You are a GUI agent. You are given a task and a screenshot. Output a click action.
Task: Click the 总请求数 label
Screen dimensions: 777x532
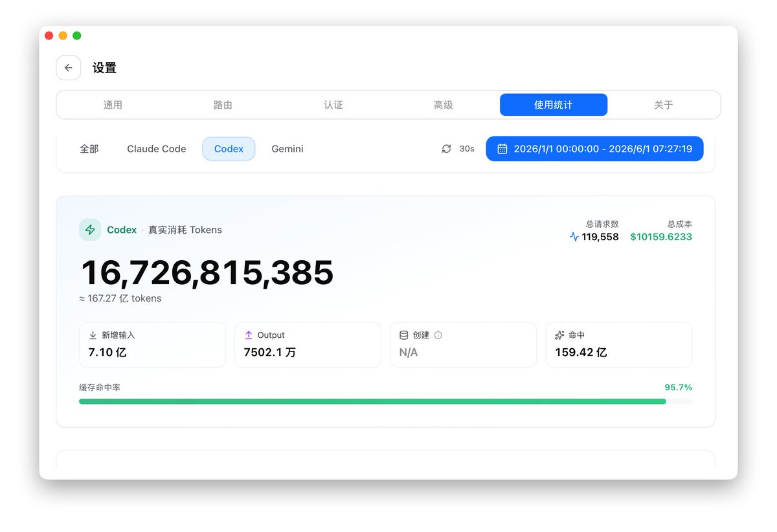click(x=602, y=224)
